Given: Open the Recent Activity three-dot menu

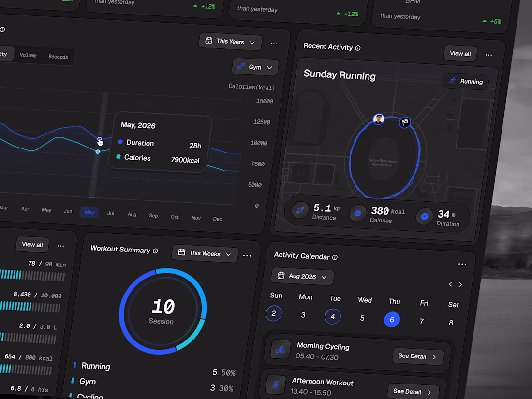Looking at the screenshot, I should (x=488, y=55).
